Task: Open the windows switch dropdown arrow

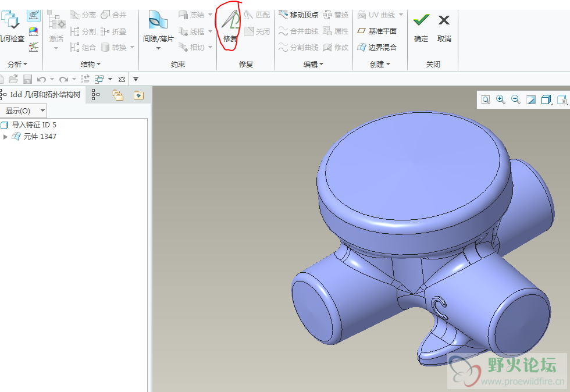Action: [x=110, y=79]
